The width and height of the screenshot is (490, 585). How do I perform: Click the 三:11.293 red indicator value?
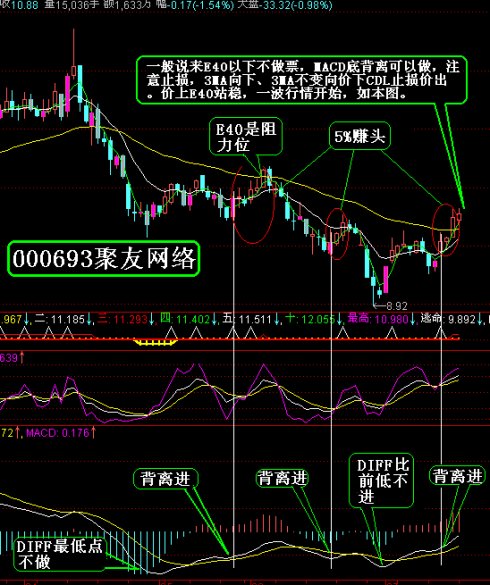[122, 319]
